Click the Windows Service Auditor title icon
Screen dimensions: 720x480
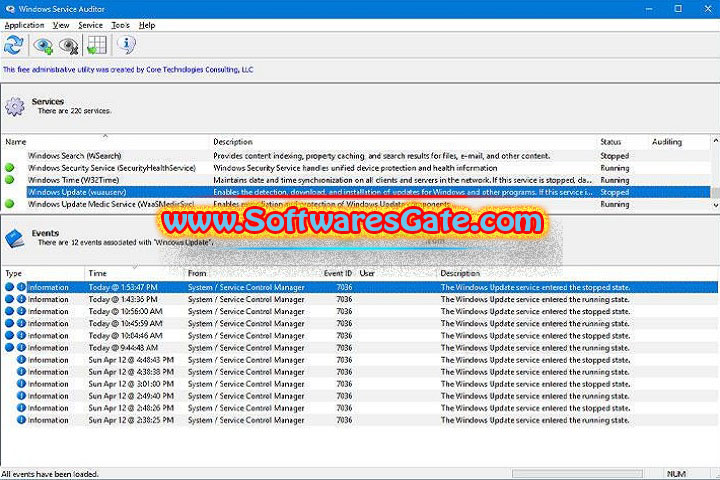click(10, 9)
